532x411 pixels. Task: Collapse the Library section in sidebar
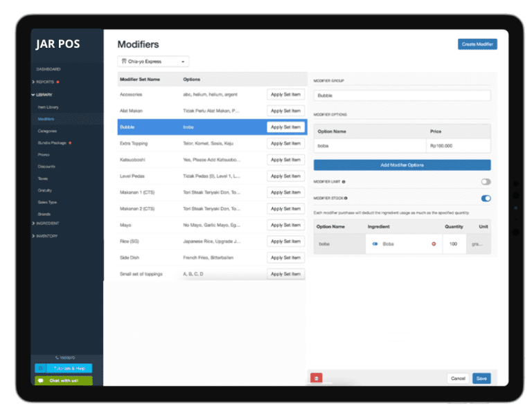(x=44, y=94)
